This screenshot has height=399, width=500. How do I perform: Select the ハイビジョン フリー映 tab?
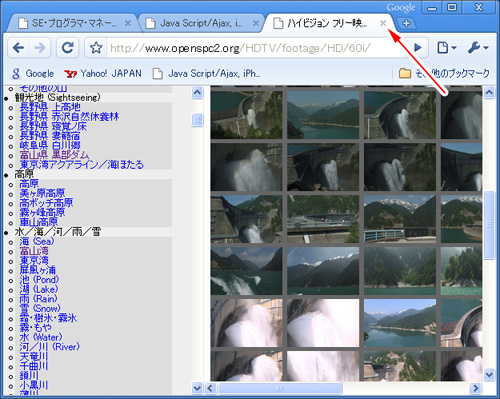[328, 23]
